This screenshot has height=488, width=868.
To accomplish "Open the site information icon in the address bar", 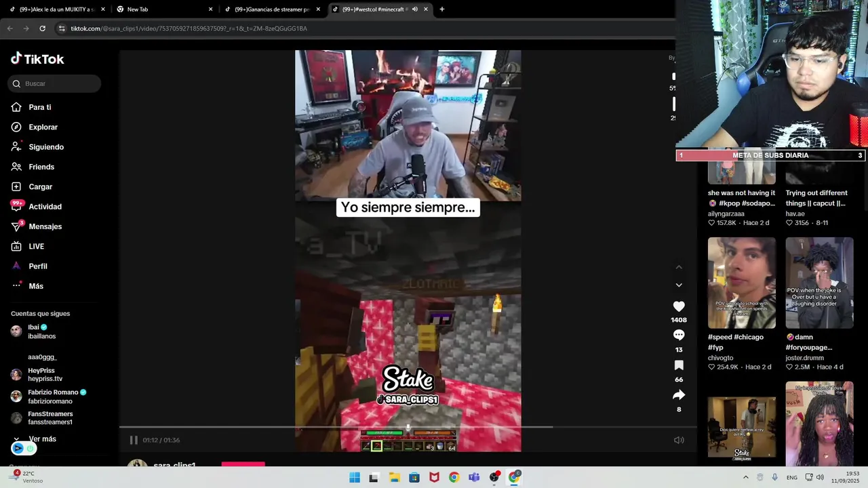I will click(62, 28).
